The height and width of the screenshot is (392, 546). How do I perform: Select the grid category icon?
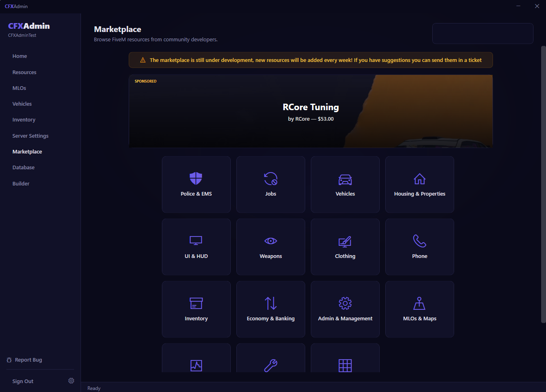(x=345, y=366)
